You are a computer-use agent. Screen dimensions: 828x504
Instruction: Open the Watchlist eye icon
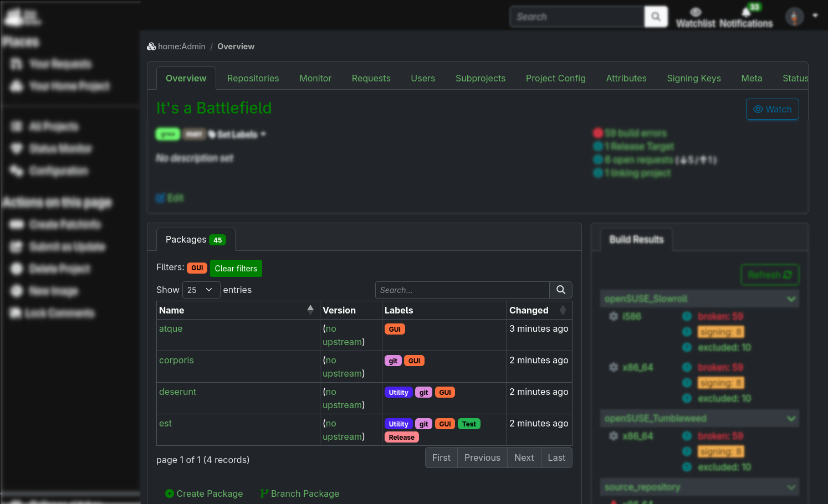(x=695, y=13)
